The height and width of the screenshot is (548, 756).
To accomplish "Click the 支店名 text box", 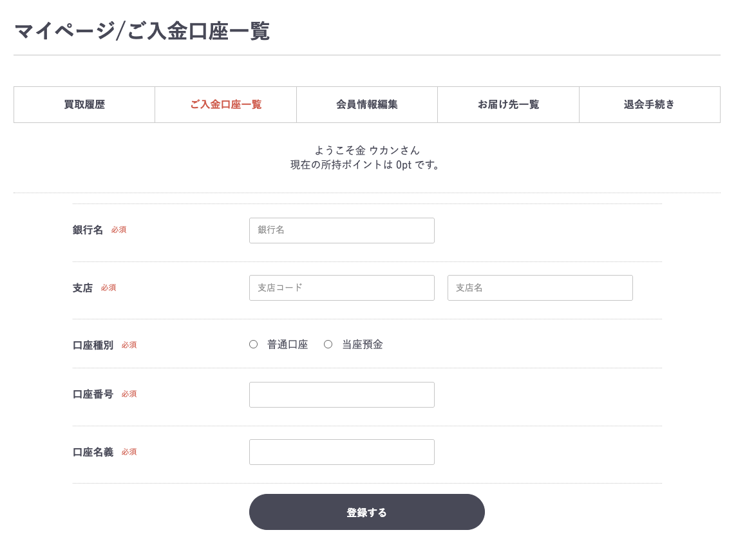I will point(540,288).
